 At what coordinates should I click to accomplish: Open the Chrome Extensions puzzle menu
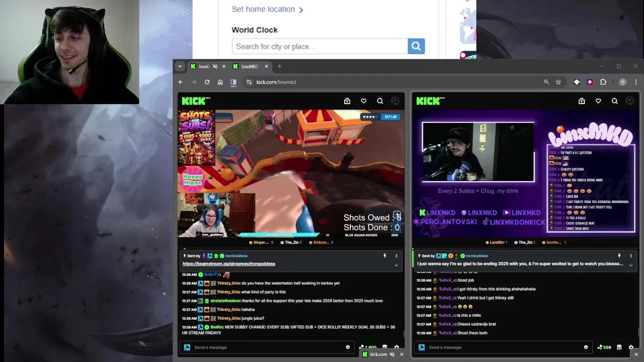coord(603,82)
